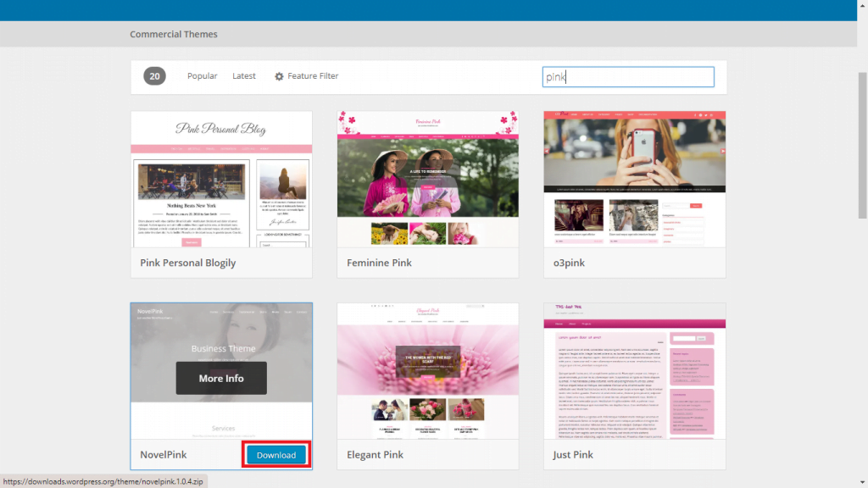Select the Popular themes filter
The width and height of the screenshot is (868, 488).
202,75
